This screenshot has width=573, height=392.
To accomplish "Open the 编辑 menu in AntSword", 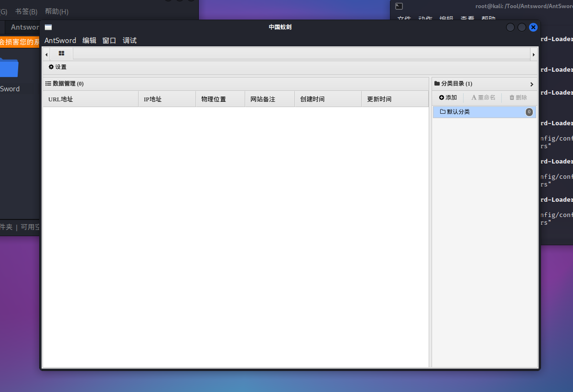I will click(89, 40).
